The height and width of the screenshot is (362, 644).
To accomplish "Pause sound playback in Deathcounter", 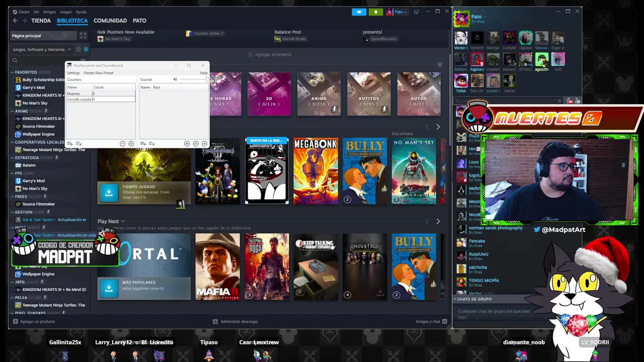I will point(196,144).
